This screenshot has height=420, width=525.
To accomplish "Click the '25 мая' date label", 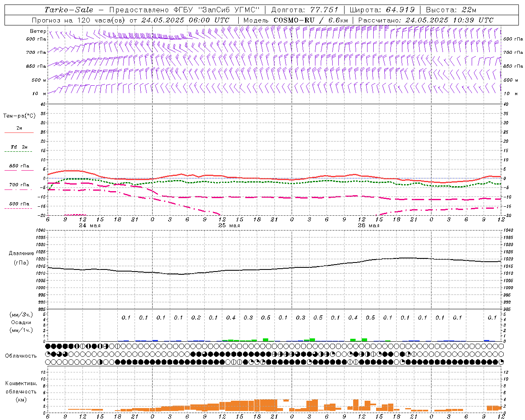I will (x=229, y=226).
